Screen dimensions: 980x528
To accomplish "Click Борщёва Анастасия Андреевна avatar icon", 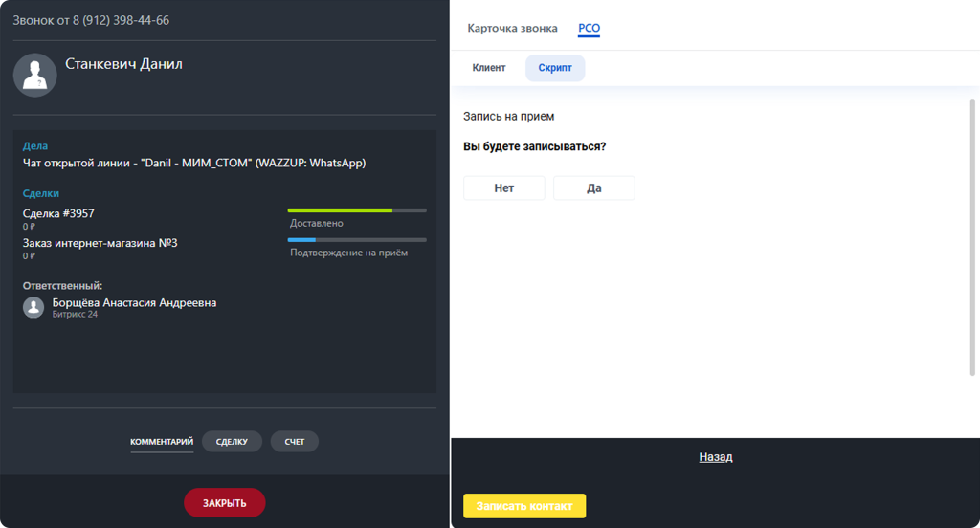I will tap(33, 307).
